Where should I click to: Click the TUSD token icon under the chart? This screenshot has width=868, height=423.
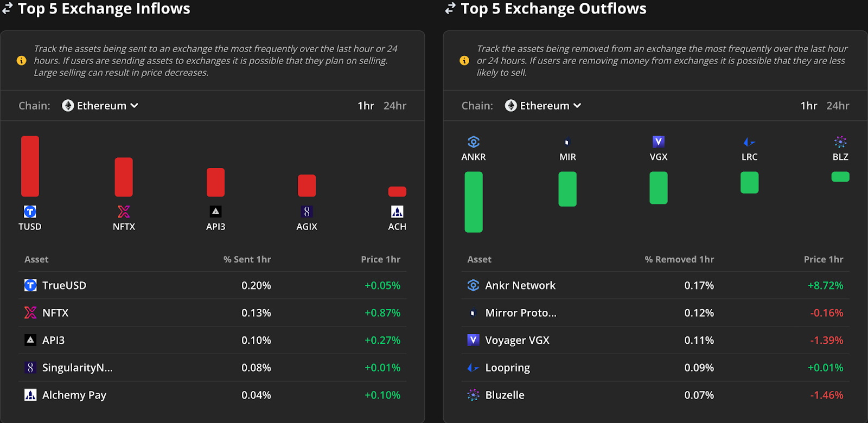click(x=30, y=211)
